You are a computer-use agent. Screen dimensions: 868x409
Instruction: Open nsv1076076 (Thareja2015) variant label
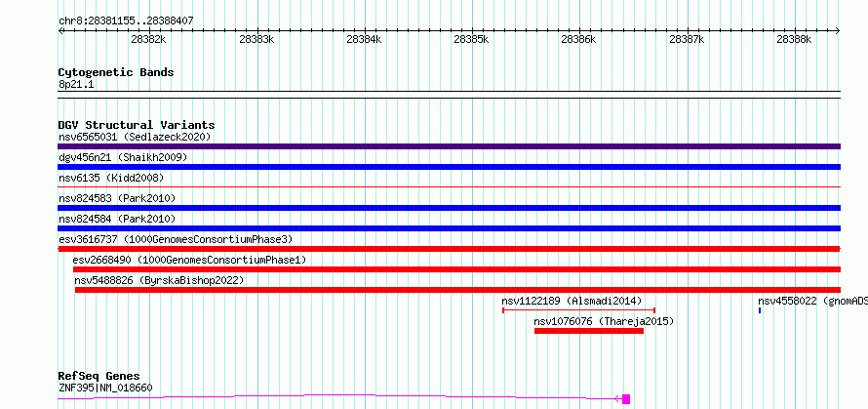coord(604,321)
